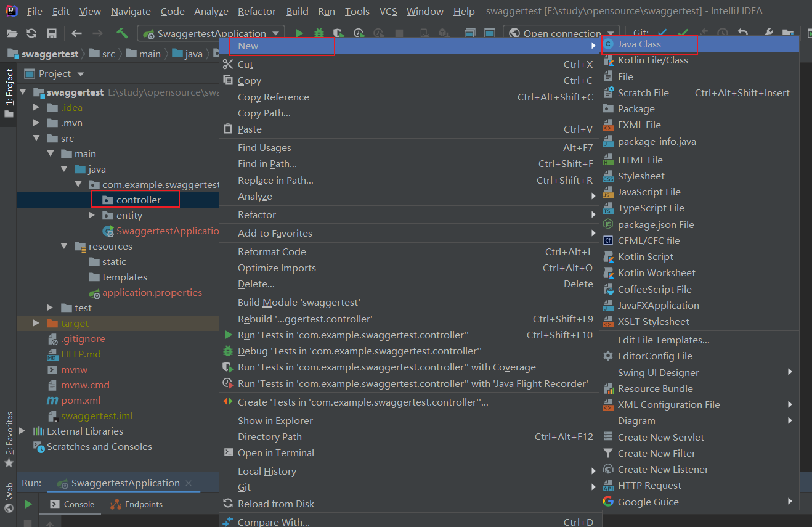Select the controller package in tree
Viewport: 812px width, 527px height.
click(x=138, y=200)
